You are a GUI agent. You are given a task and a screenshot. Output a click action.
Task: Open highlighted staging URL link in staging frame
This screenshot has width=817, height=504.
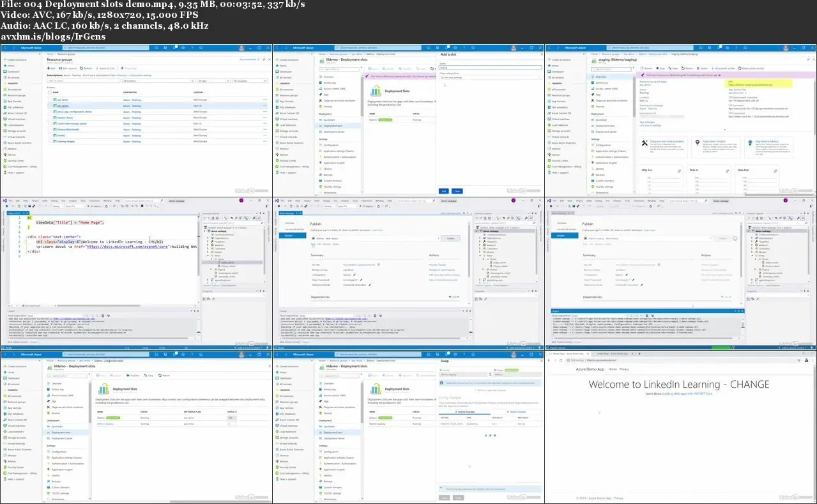click(x=751, y=85)
